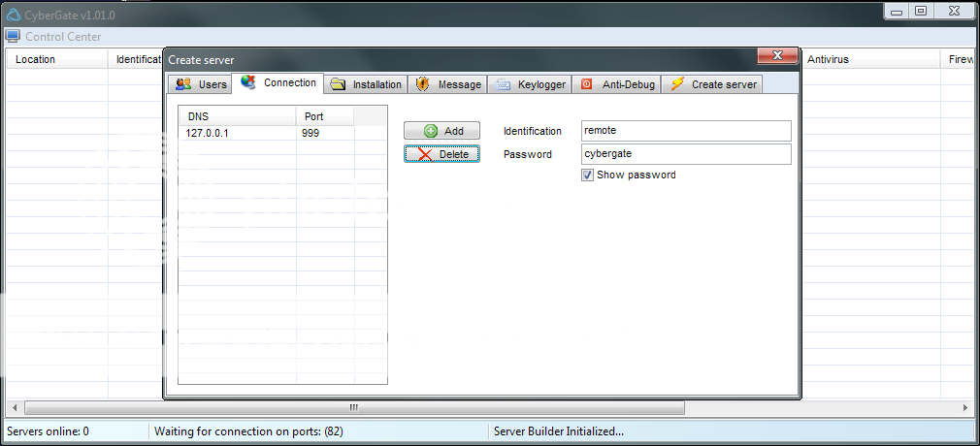Click the Show password label
The height and width of the screenshot is (446, 980).
[637, 175]
